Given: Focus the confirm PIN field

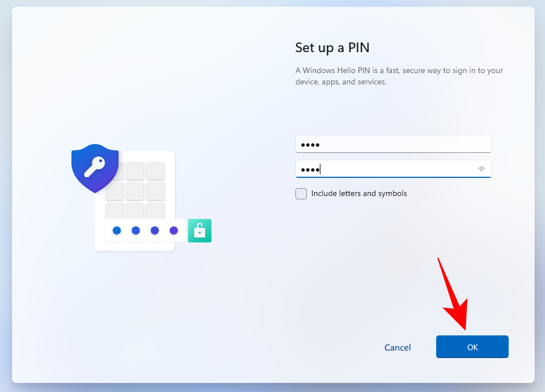Looking at the screenshot, I should [393, 169].
